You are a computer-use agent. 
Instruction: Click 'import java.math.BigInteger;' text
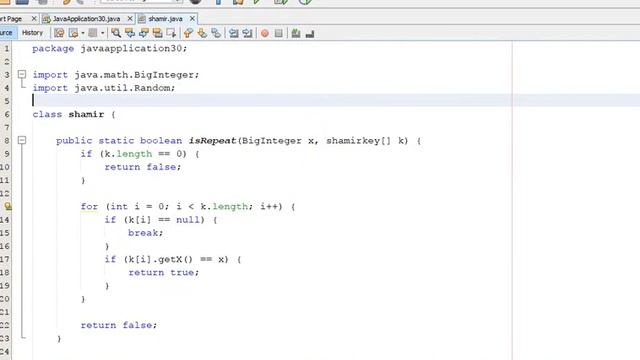116,75
